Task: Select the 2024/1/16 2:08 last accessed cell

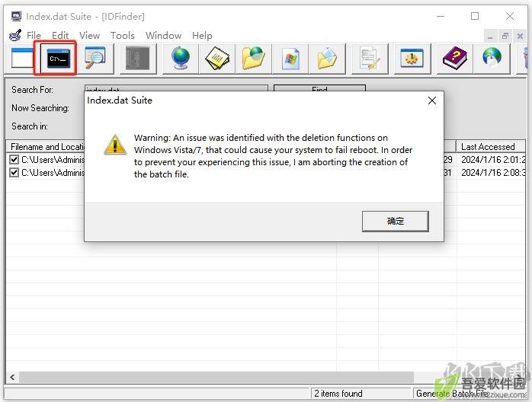Action: [493, 173]
